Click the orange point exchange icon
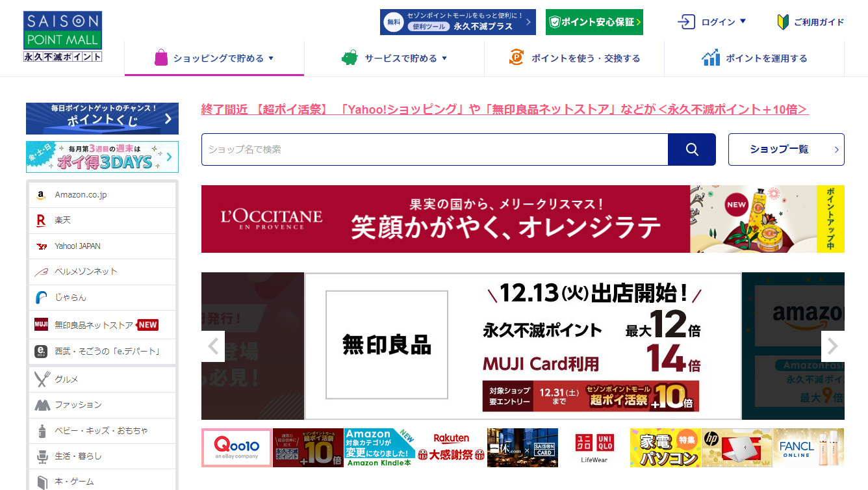Image resolution: width=868 pixels, height=490 pixels. pos(517,58)
